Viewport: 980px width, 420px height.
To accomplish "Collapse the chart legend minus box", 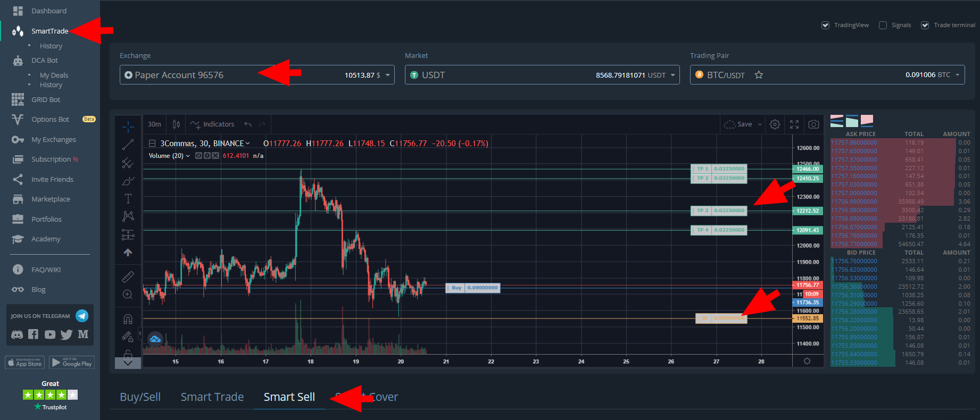I will click(152, 144).
